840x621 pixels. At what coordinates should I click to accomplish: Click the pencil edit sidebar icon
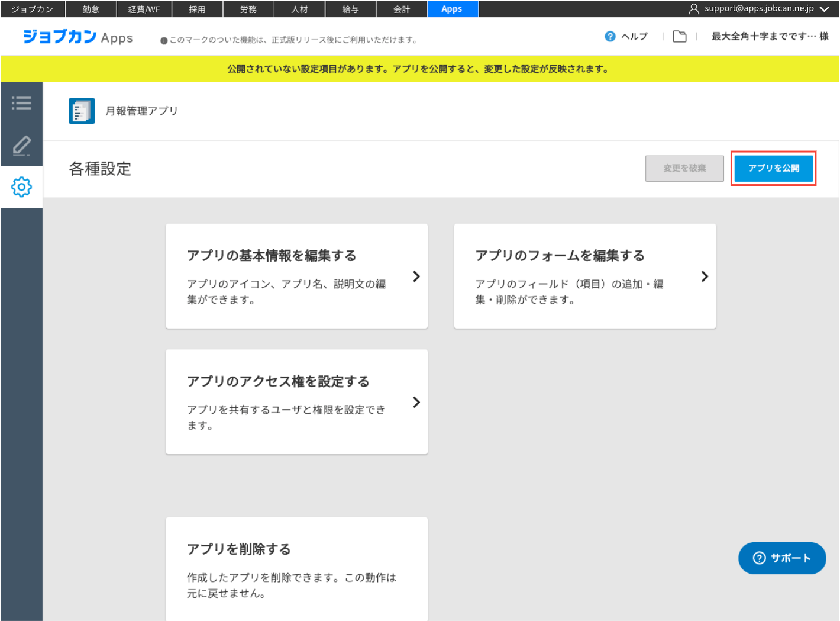(21, 145)
